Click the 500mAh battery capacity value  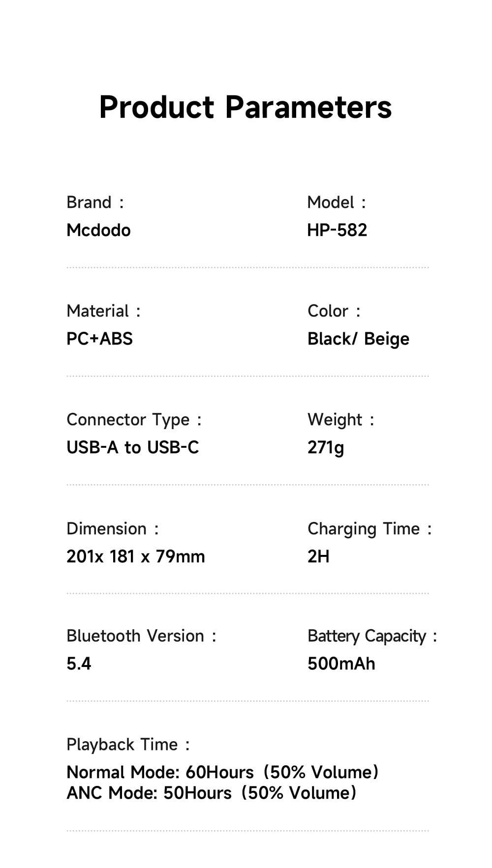341,664
